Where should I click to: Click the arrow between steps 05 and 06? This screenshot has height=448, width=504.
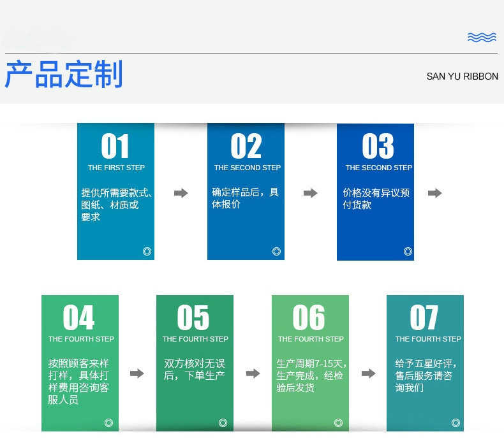pos(253,373)
